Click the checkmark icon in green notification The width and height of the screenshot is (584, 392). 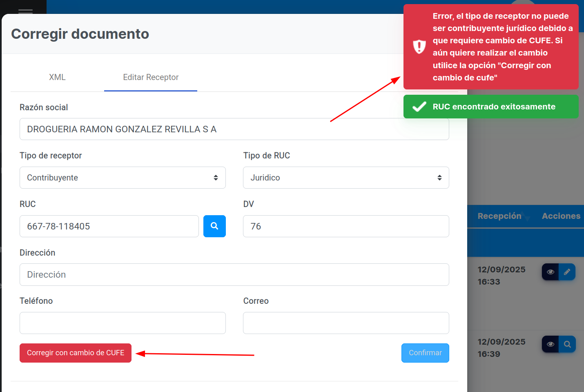tap(419, 107)
